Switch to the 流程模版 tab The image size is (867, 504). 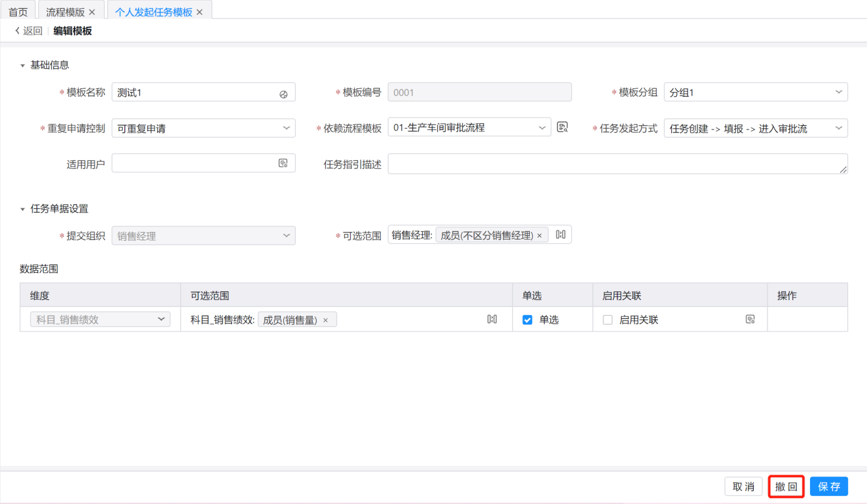65,12
